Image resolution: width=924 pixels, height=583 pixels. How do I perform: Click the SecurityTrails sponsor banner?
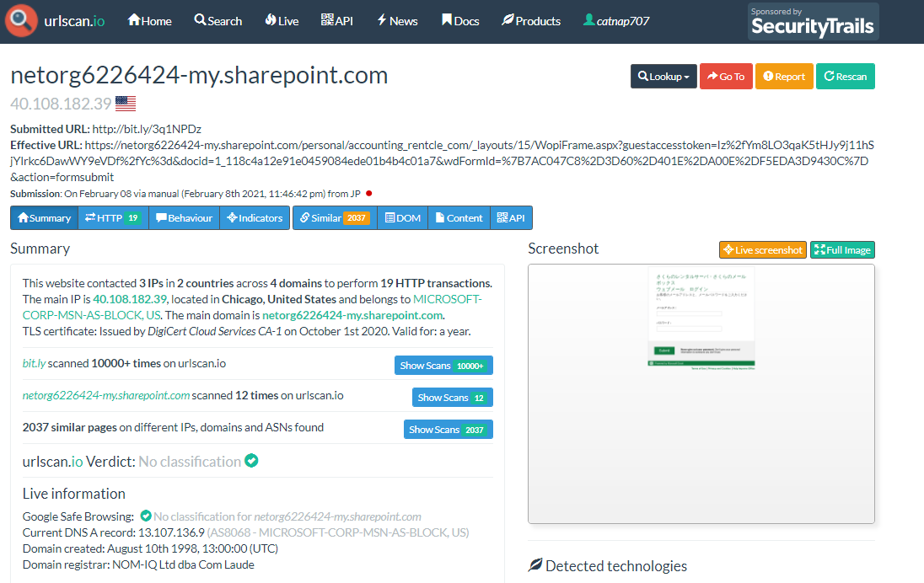(x=814, y=22)
